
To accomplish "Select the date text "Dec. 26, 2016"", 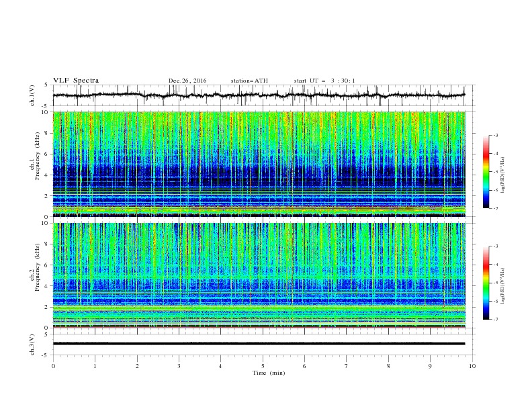I will (x=187, y=81).
